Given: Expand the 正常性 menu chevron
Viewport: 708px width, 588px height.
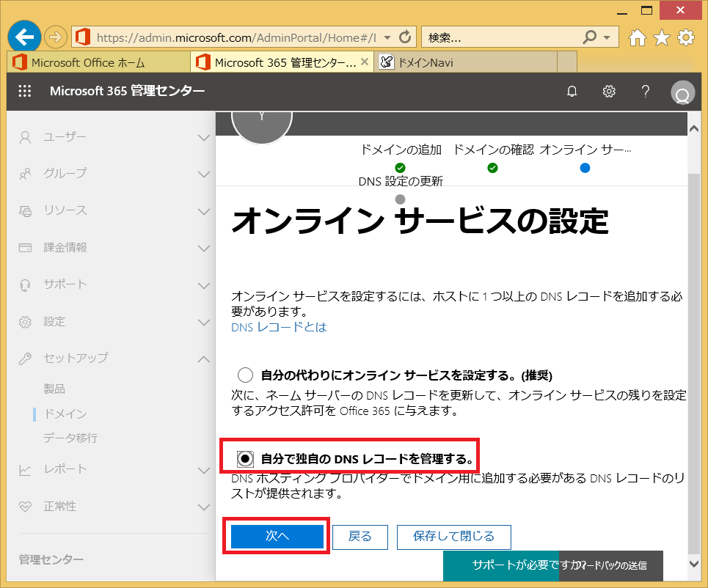Looking at the screenshot, I should coord(204,507).
